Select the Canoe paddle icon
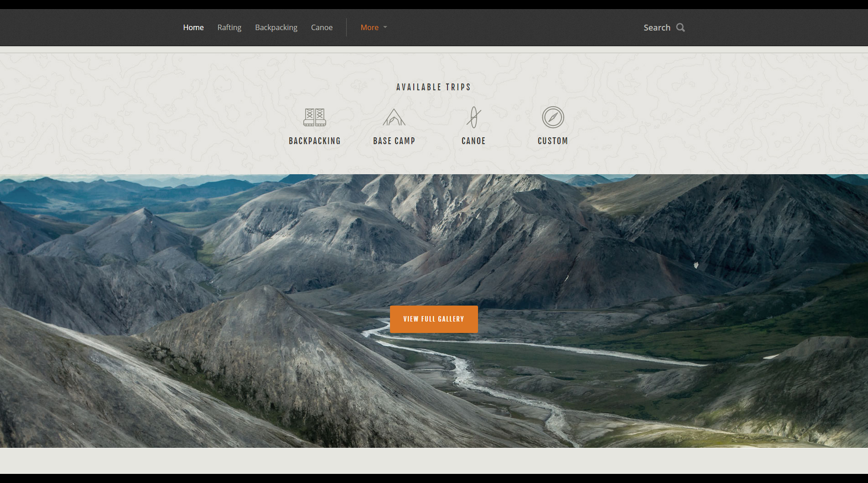This screenshot has height=483, width=868. tap(473, 117)
